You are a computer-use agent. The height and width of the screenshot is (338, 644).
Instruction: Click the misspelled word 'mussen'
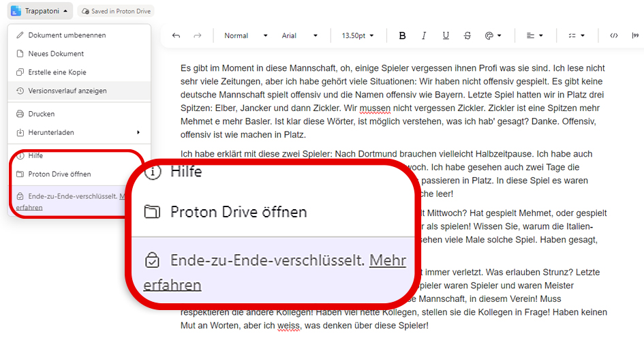click(375, 108)
